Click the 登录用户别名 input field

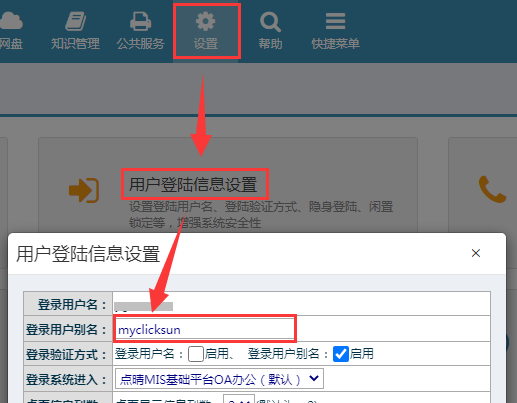point(205,330)
